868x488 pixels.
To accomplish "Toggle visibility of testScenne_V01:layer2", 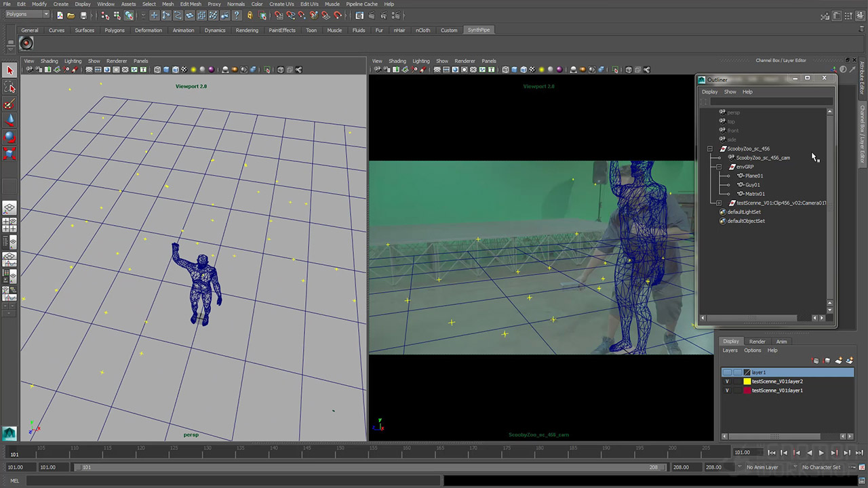I will pyautogui.click(x=727, y=382).
